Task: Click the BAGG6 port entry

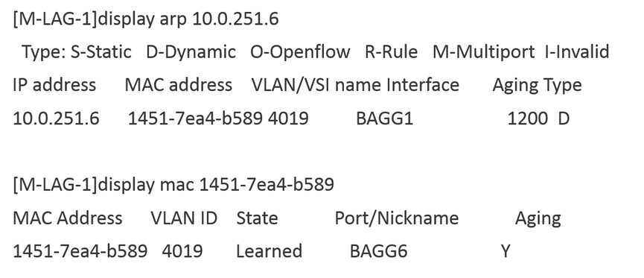Action: pos(379,251)
